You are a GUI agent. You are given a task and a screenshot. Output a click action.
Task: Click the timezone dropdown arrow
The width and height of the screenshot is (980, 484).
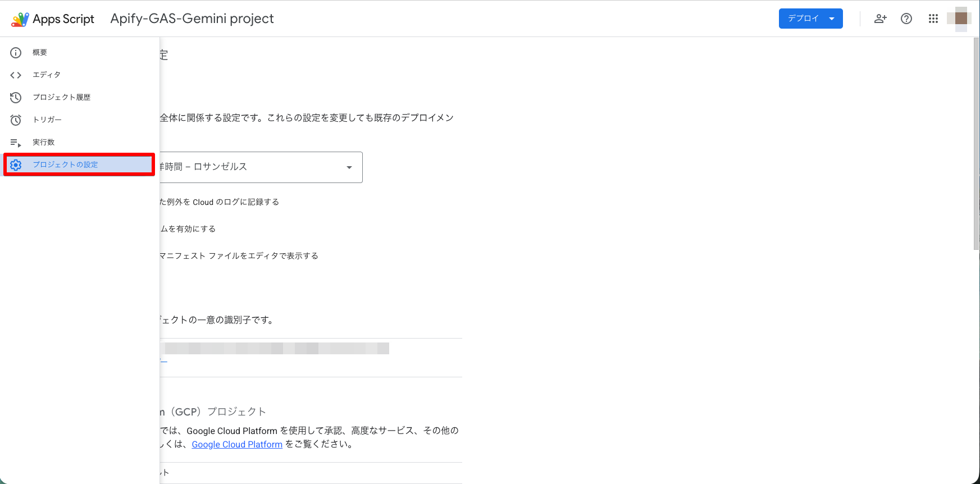tap(349, 167)
